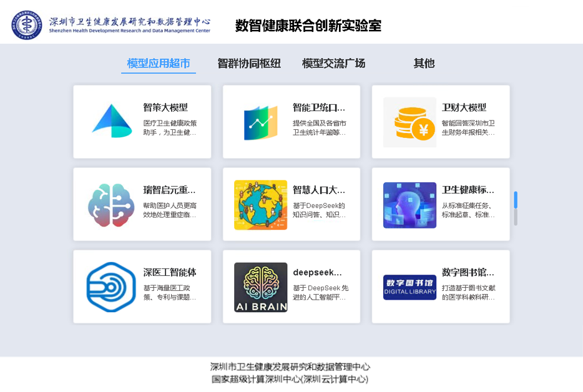The image size is (583, 392).
Task: Select the 其他 tab
Action: point(424,62)
